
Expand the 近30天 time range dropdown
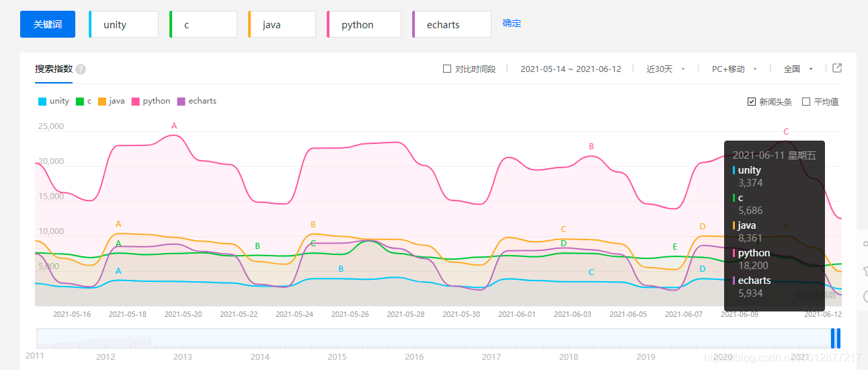(x=666, y=69)
